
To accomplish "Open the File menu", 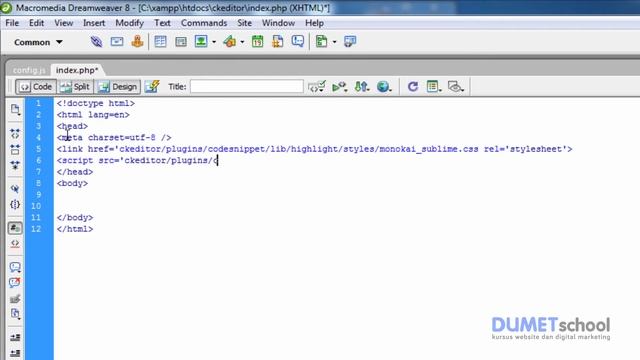I will (x=12, y=23).
